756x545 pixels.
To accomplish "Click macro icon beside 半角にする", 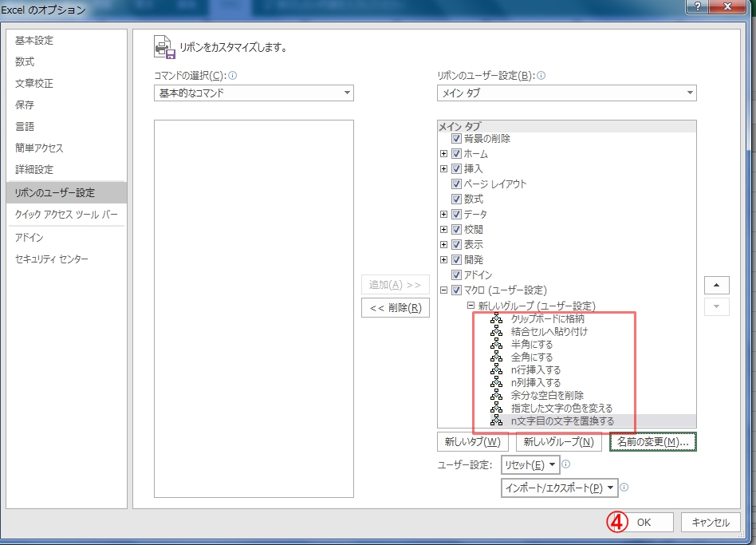I will tap(496, 344).
